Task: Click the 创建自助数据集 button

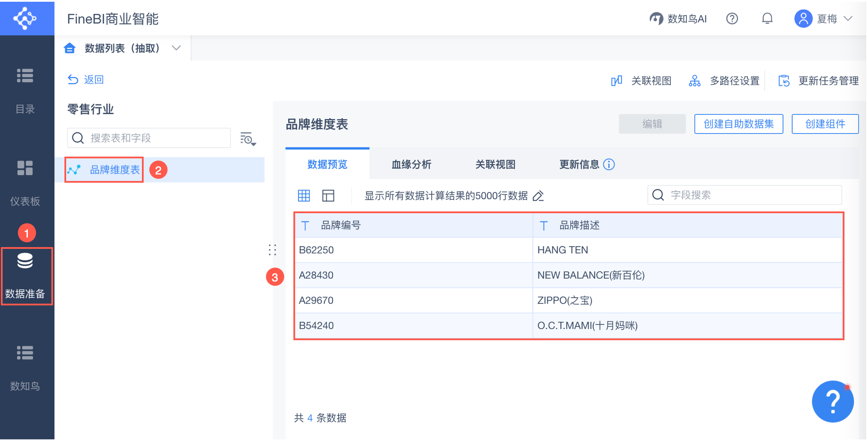Action: click(738, 124)
